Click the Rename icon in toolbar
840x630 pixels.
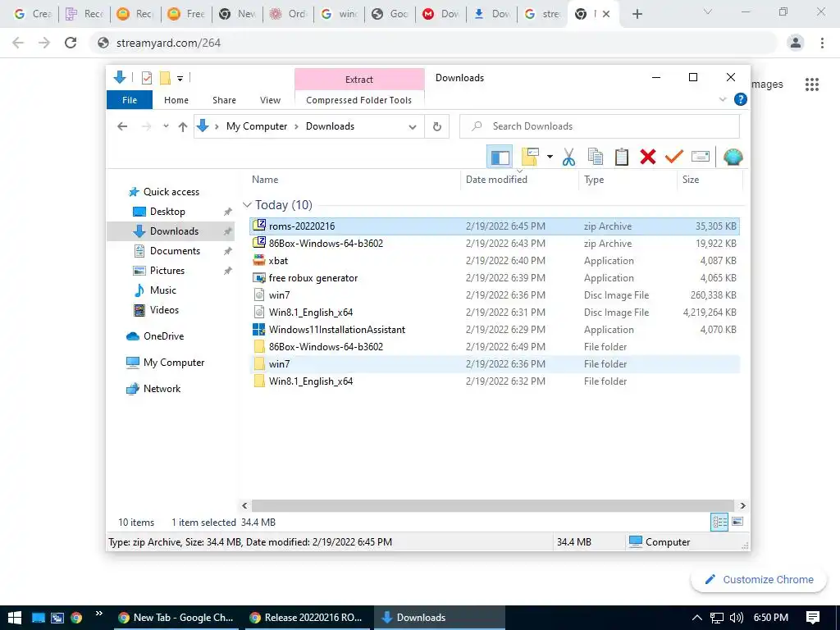point(701,157)
